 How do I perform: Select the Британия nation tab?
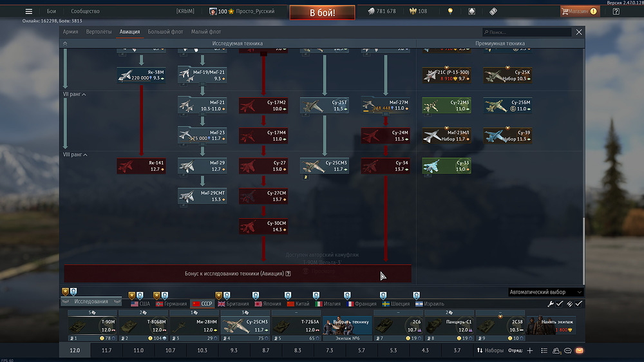coord(233,304)
